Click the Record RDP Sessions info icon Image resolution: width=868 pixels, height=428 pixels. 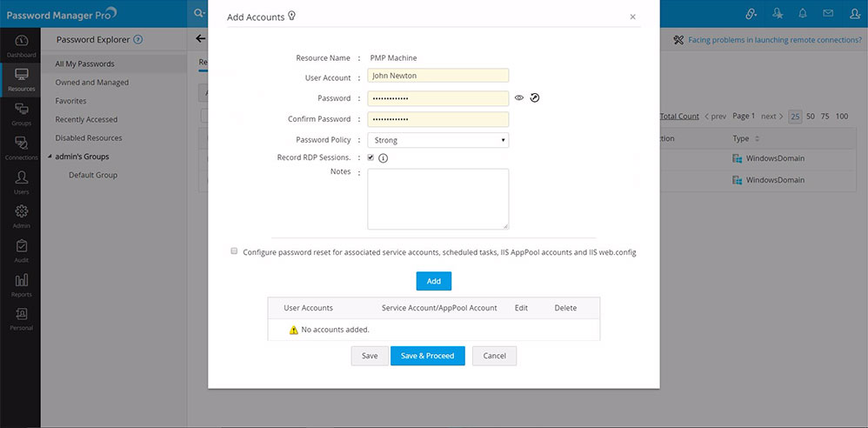tap(383, 158)
